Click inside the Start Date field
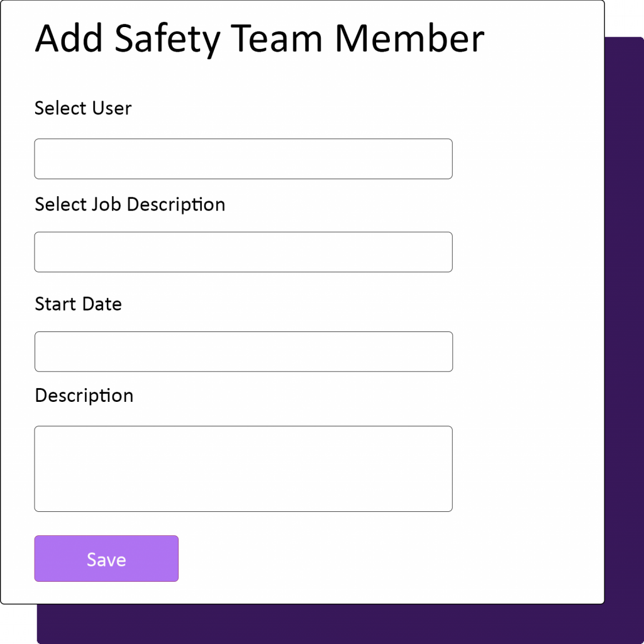Viewport: 644px width, 644px height. tap(243, 351)
